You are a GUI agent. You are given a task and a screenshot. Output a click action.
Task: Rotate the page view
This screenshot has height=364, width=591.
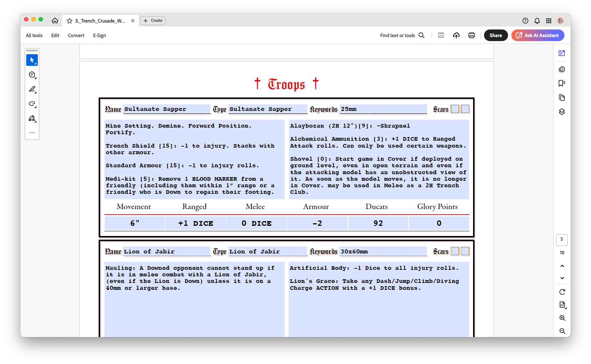tap(562, 292)
